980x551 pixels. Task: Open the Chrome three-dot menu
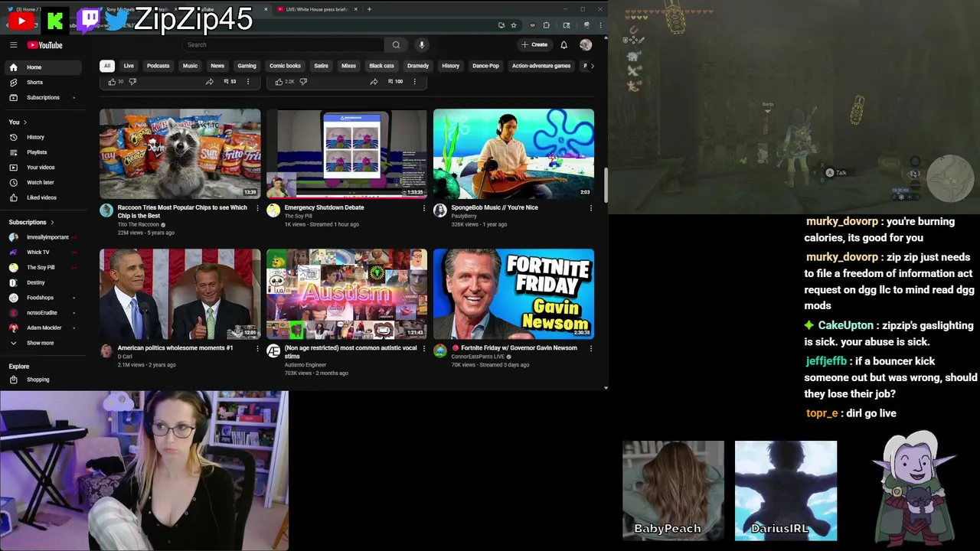[599, 25]
